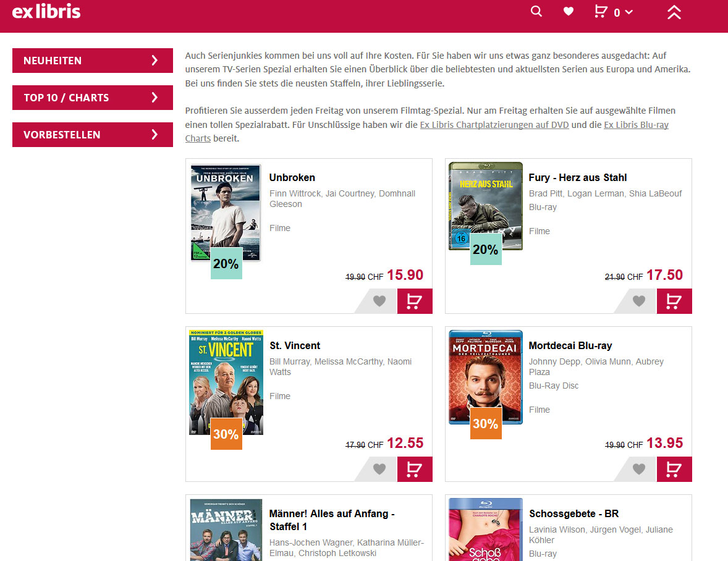Open Fury - Herz aus Stahl title
This screenshot has width=728, height=561.
click(578, 177)
